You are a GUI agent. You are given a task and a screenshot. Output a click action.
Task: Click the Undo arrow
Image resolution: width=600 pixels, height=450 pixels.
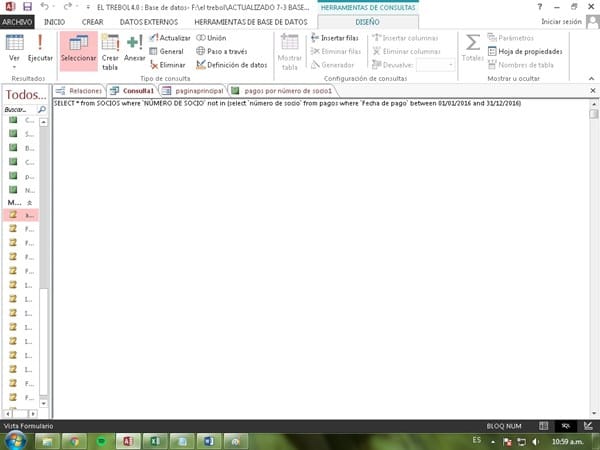click(44, 7)
